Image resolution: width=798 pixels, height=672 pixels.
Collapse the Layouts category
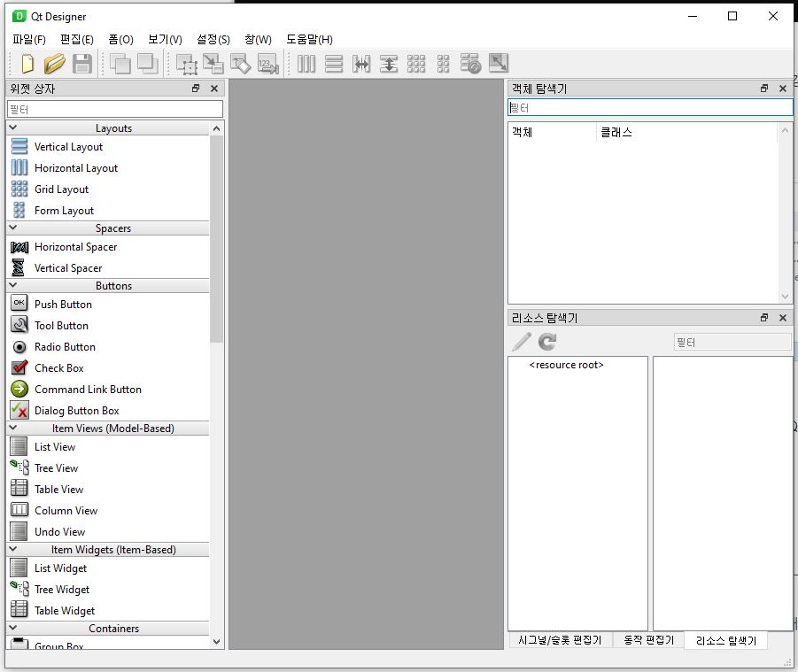pyautogui.click(x=13, y=127)
